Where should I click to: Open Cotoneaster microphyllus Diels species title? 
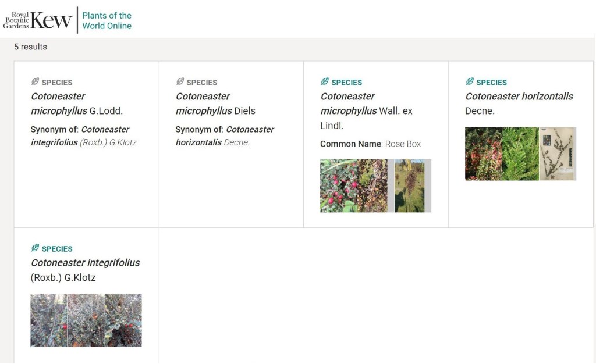pyautogui.click(x=215, y=104)
